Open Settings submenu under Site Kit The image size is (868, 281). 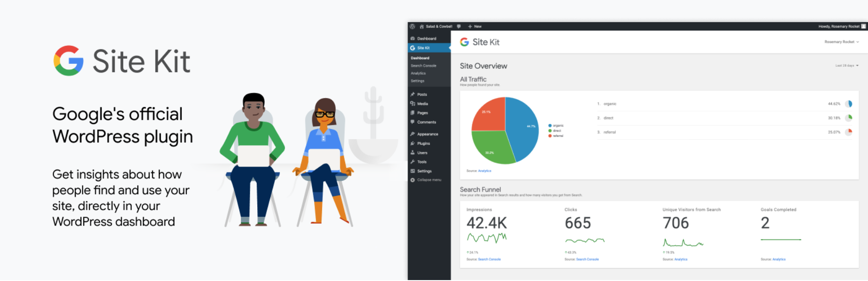coord(417,81)
